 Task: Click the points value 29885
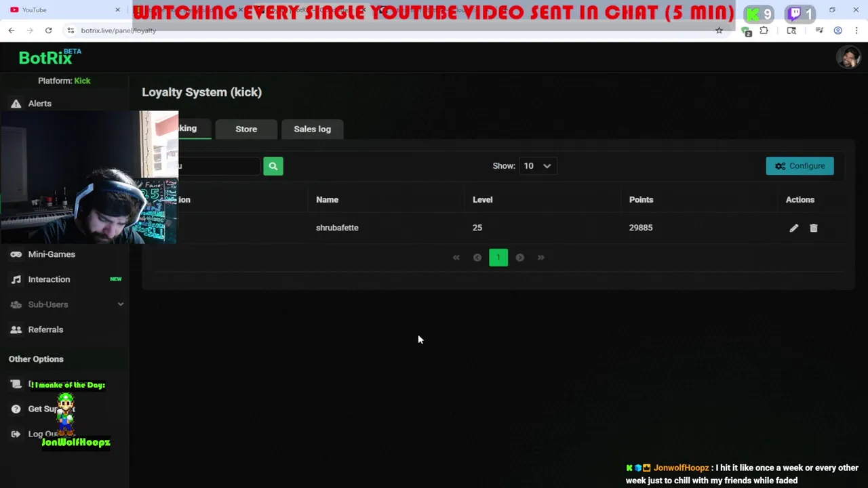click(x=641, y=228)
